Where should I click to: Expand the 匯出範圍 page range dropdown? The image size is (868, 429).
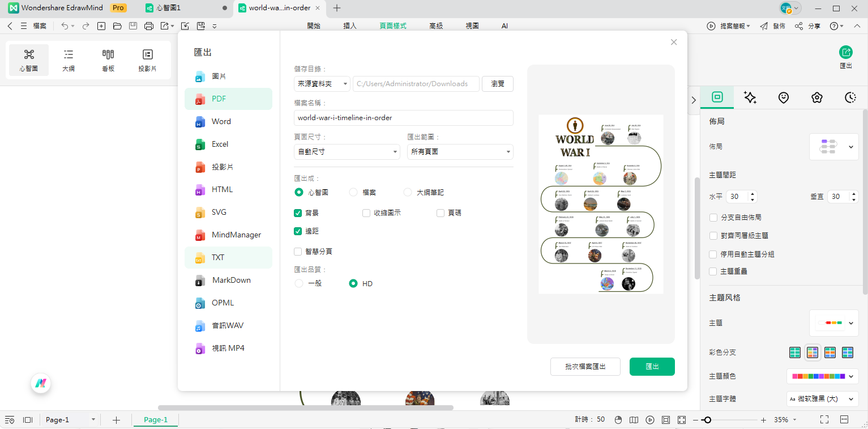[x=460, y=152]
